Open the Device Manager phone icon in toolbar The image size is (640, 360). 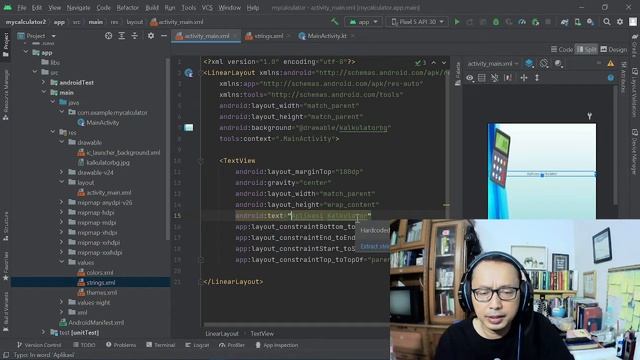coord(578,22)
